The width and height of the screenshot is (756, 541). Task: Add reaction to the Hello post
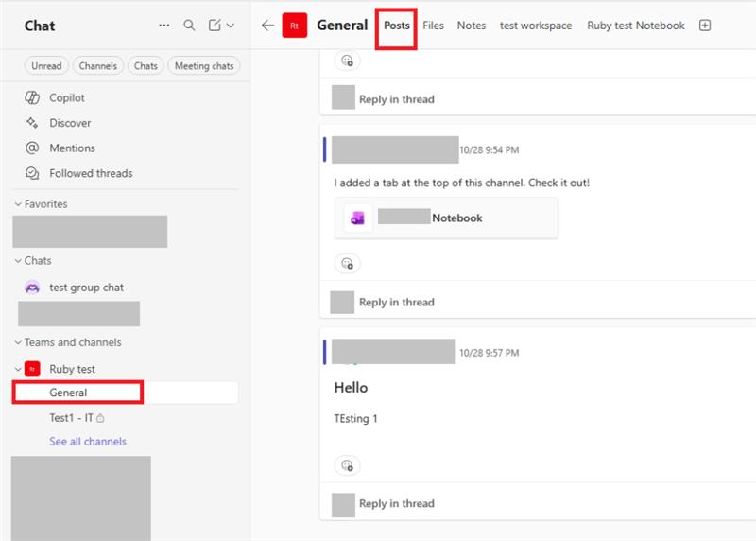click(347, 465)
